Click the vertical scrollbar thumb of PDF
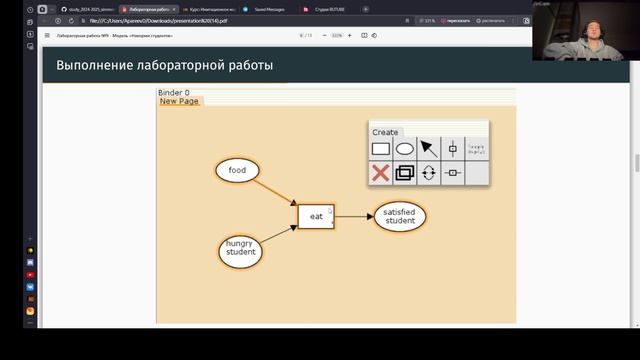The width and height of the screenshot is (640, 360). click(637, 163)
